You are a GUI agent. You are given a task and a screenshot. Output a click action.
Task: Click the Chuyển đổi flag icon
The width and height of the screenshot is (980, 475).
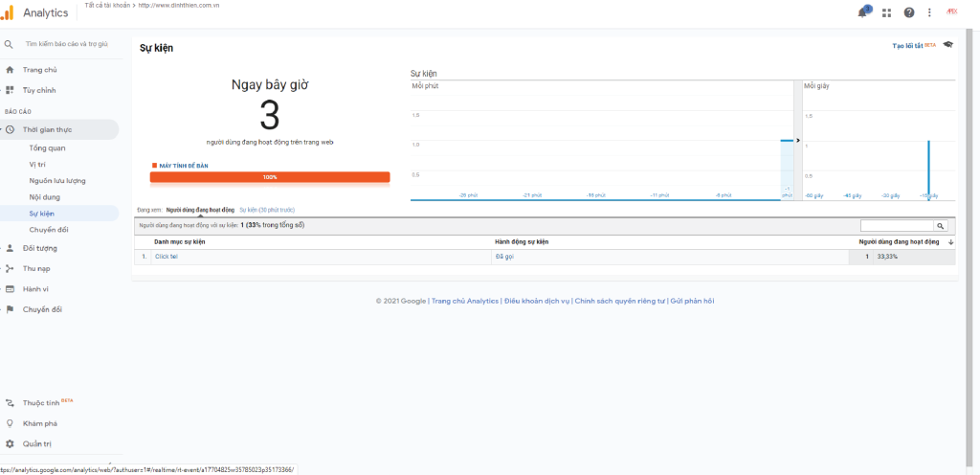coord(10,309)
